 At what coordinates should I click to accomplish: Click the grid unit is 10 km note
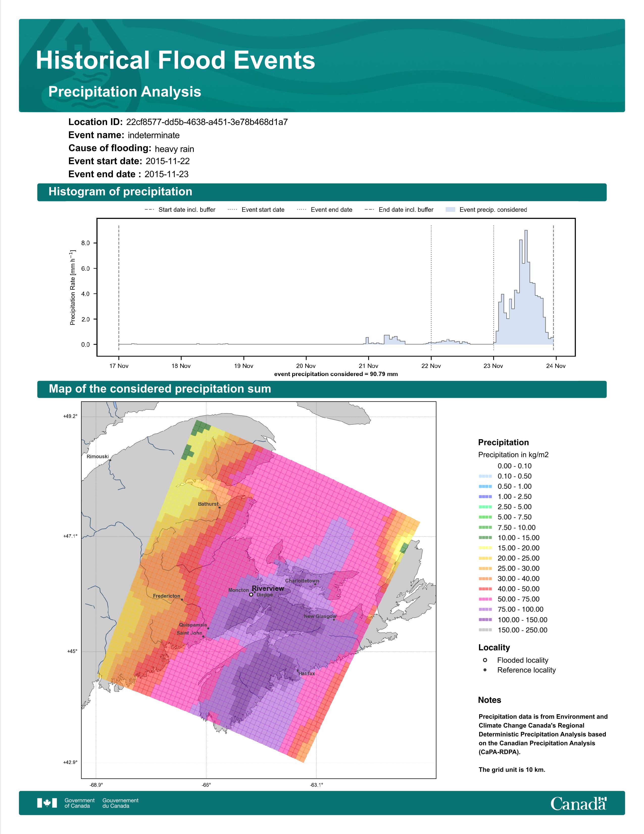(512, 770)
